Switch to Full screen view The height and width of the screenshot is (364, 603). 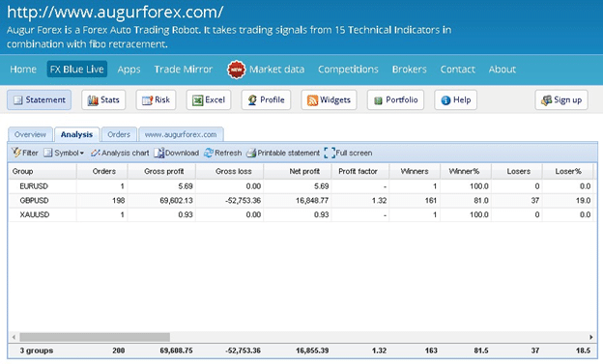tap(348, 153)
